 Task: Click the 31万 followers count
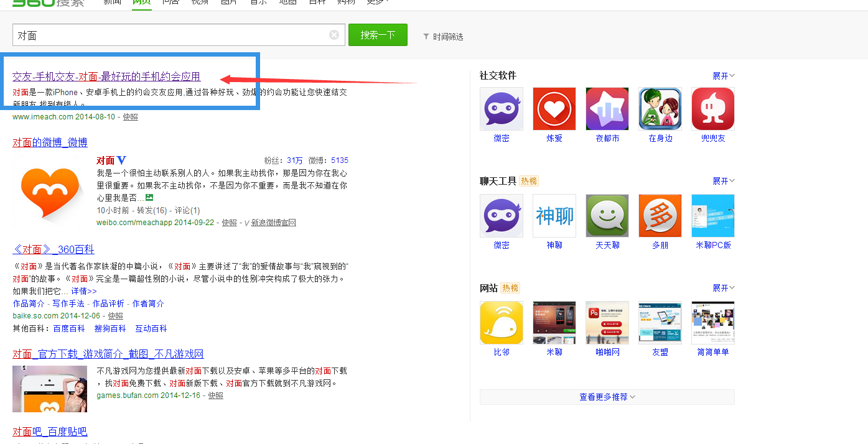pos(295,160)
